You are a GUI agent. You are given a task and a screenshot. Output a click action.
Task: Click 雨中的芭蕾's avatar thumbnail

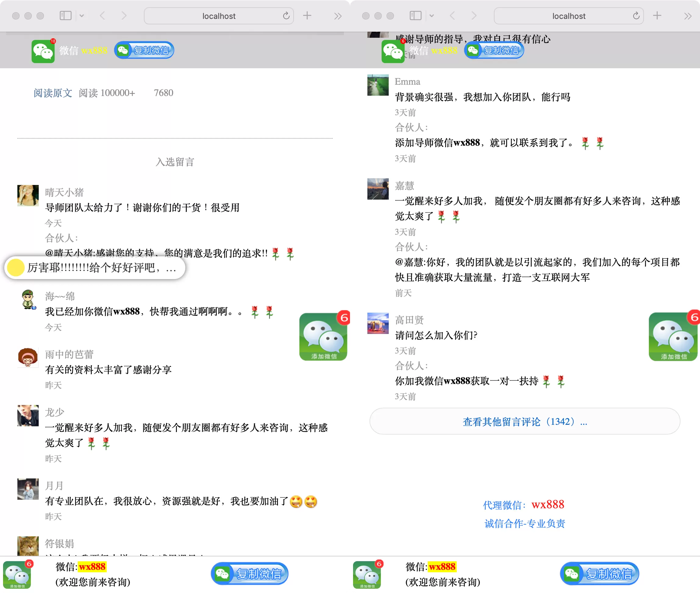coord(28,357)
